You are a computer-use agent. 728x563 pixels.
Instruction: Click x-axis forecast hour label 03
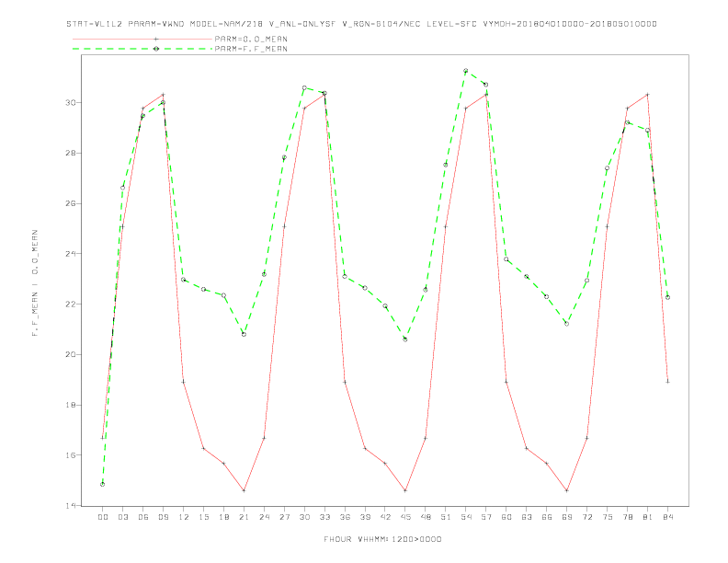[122, 517]
